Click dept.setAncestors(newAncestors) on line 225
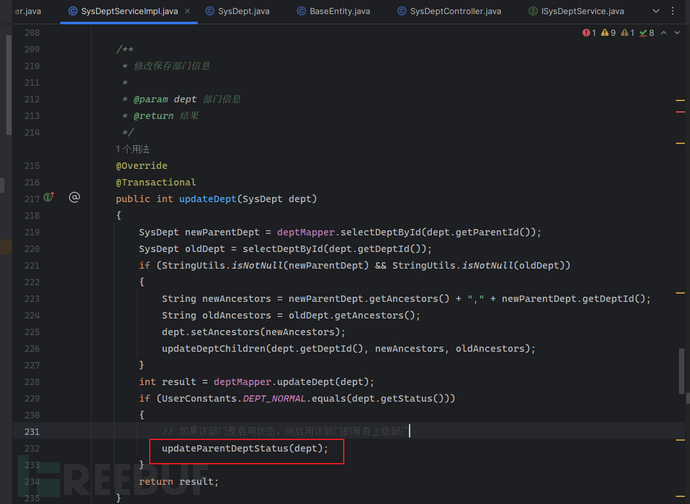The width and height of the screenshot is (690, 504). click(253, 332)
